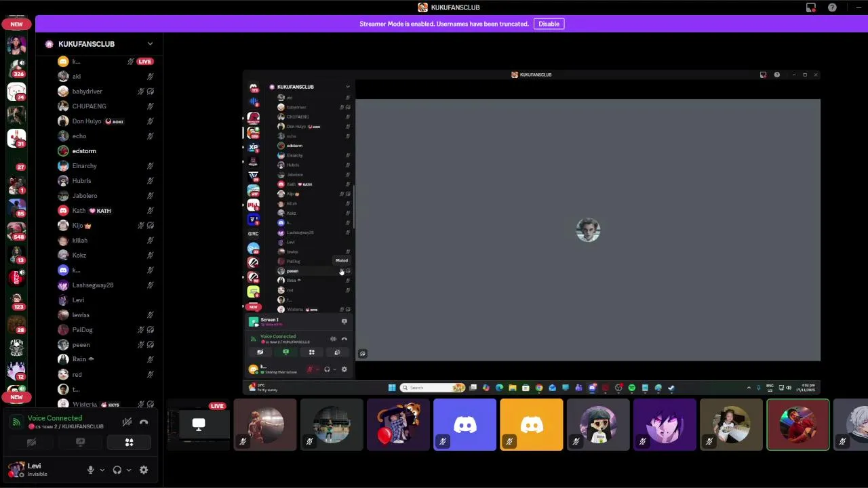Select peeen in the voice member list
Viewport: 868px width, 488px height.
click(105, 345)
